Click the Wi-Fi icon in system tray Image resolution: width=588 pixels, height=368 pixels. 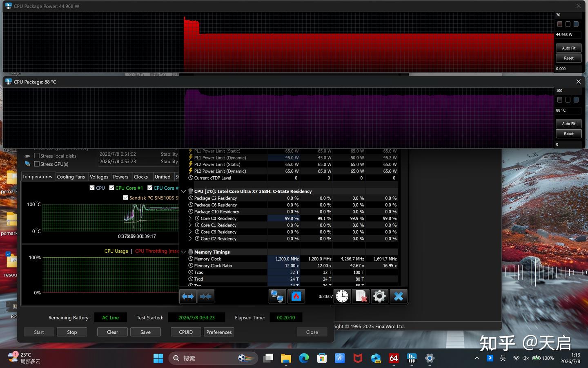[516, 358]
